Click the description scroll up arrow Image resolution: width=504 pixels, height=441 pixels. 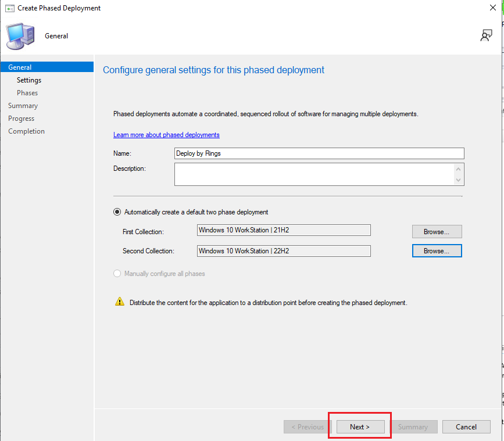click(x=458, y=169)
